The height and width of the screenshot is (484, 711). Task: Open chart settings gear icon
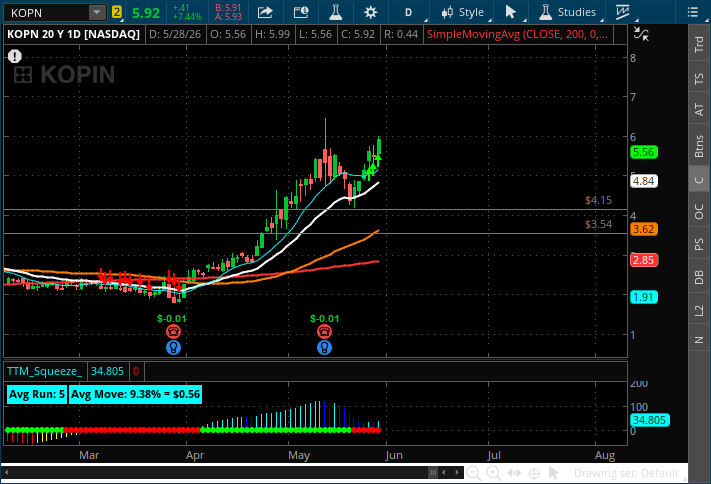tap(370, 12)
